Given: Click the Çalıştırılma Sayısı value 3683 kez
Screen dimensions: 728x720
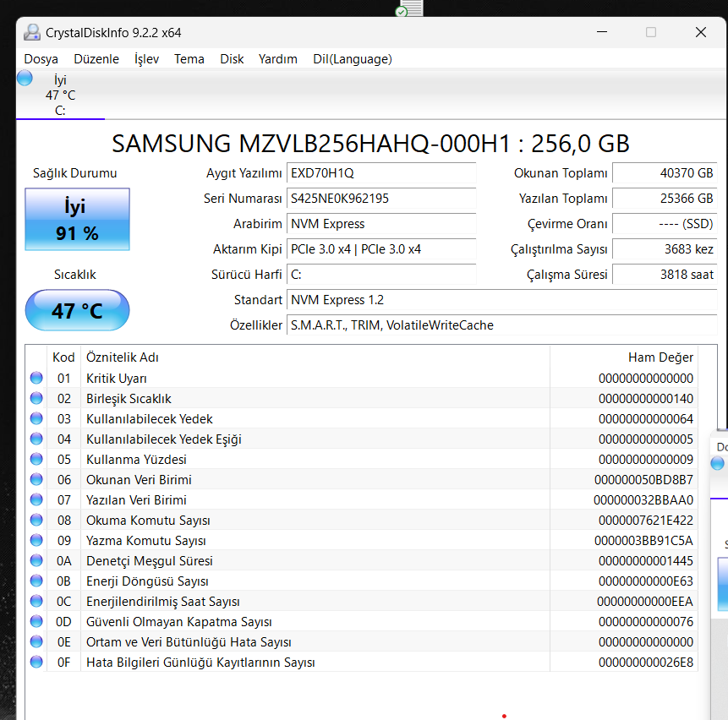Looking at the screenshot, I should pyautogui.click(x=665, y=249).
